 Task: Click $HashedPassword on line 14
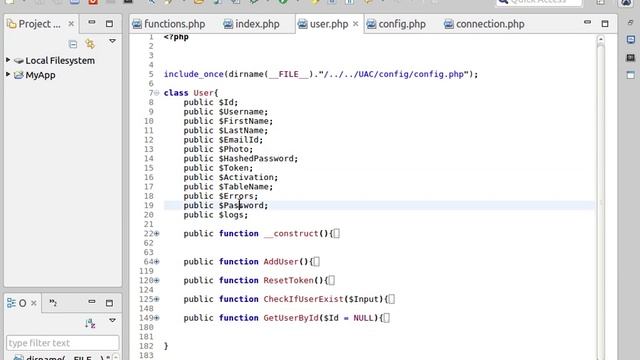click(256, 158)
